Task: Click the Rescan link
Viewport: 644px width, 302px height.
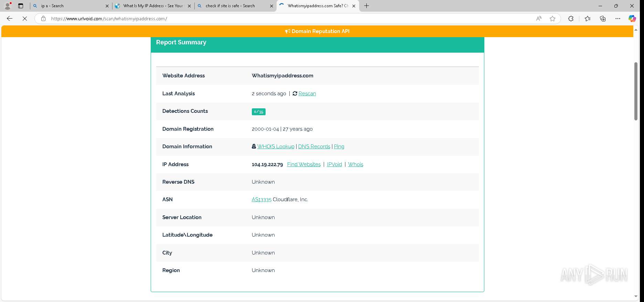Action: [307, 94]
